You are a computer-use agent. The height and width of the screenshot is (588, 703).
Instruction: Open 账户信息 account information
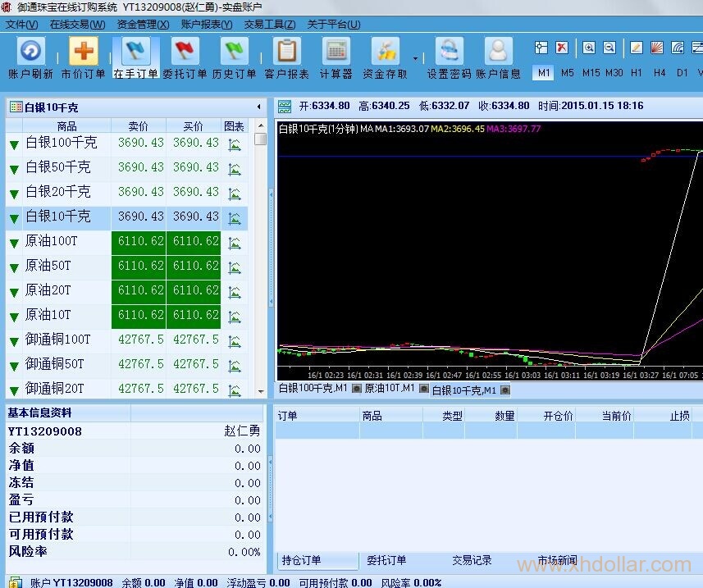click(x=498, y=52)
